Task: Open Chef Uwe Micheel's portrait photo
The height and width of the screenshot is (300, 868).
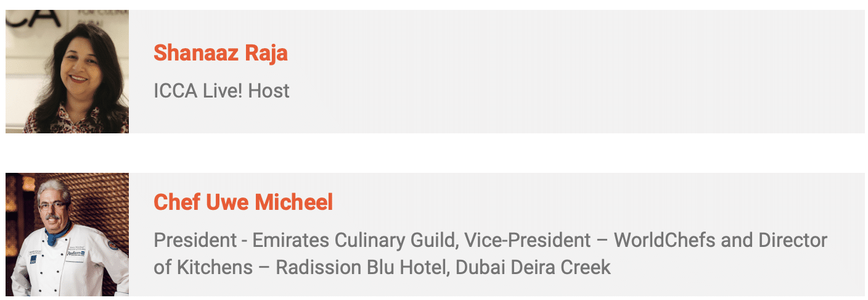Action: click(x=67, y=236)
